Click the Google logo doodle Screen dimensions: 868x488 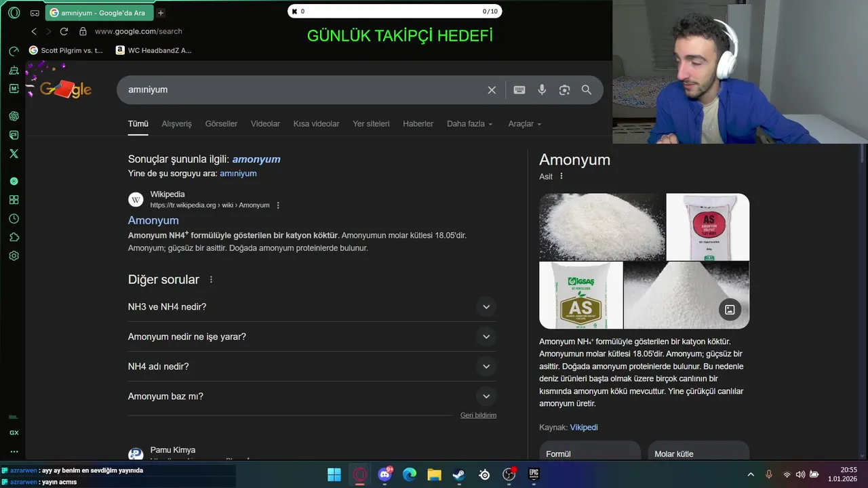[65, 89]
